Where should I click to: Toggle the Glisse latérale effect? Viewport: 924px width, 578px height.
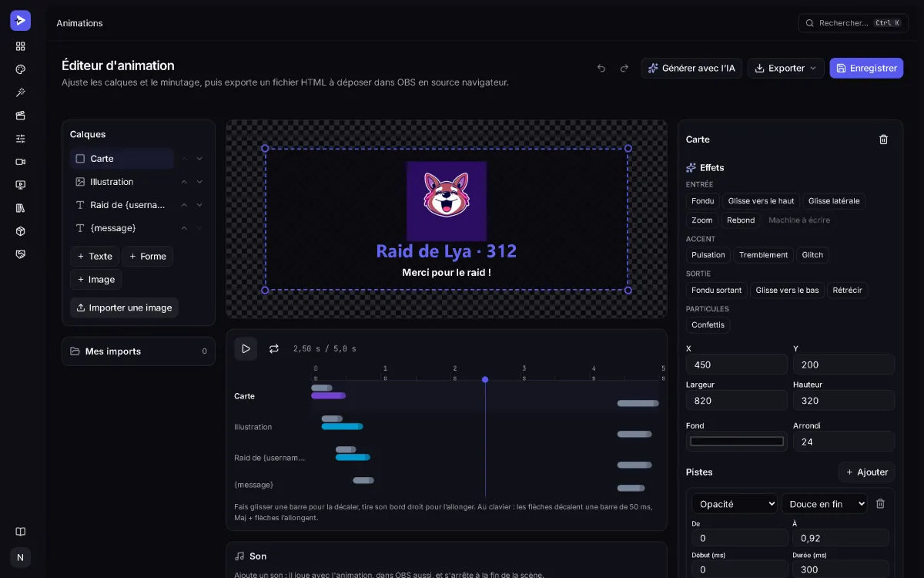pos(834,201)
